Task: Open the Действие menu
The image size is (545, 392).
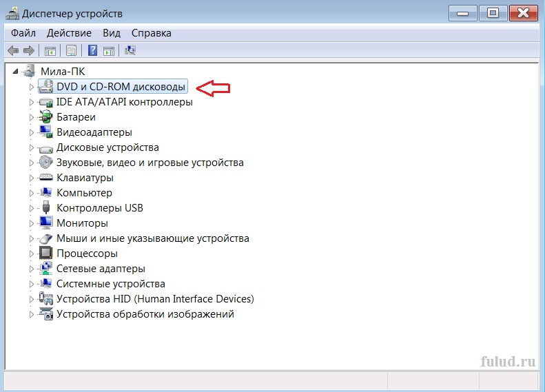Action: (69, 33)
